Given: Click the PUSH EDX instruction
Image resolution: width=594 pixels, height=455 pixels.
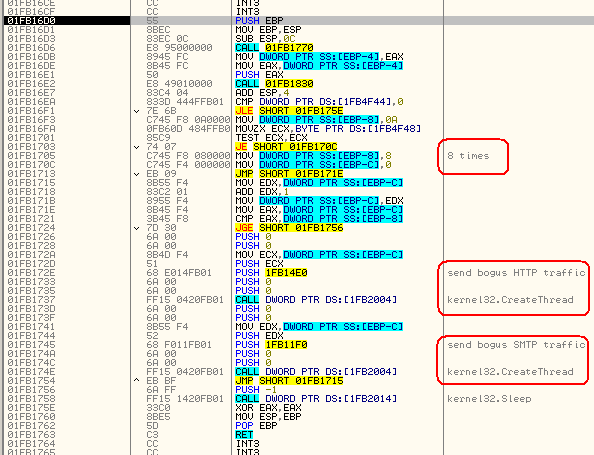Looking at the screenshot, I should pos(259,336).
